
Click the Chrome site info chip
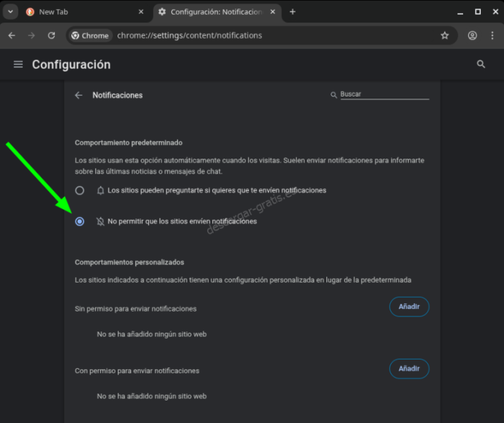tap(90, 35)
